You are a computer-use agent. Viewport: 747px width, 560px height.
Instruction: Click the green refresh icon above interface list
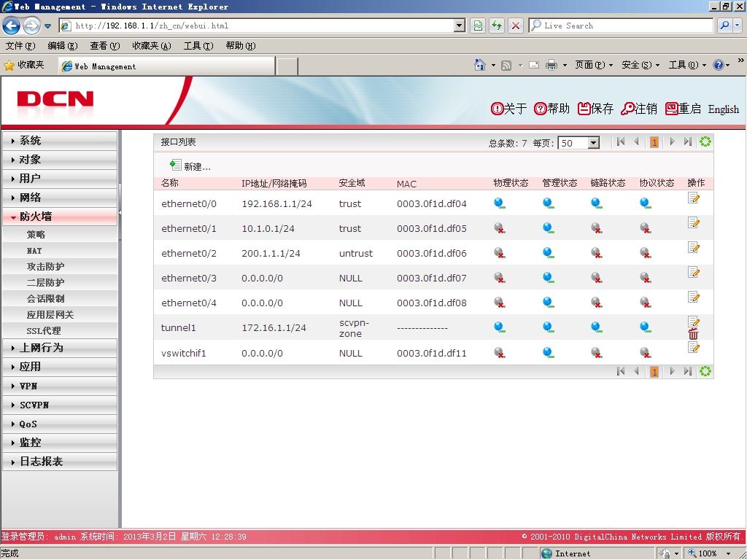(705, 141)
